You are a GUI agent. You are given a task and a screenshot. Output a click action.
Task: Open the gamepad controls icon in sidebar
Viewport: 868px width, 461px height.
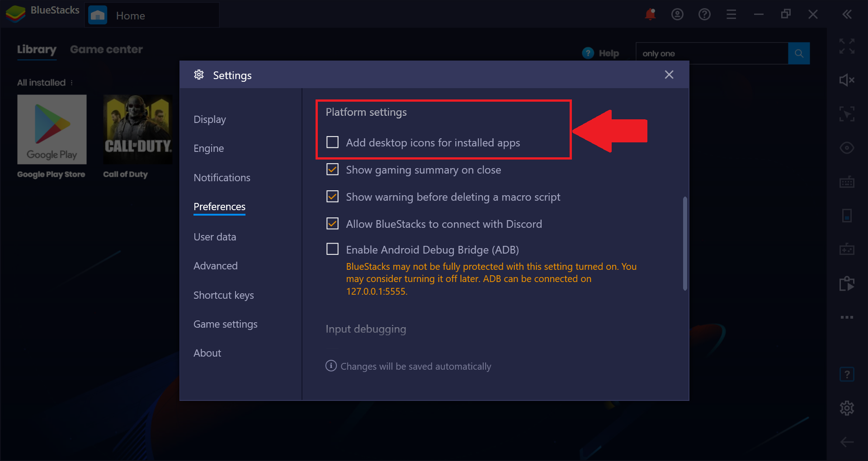tap(847, 249)
